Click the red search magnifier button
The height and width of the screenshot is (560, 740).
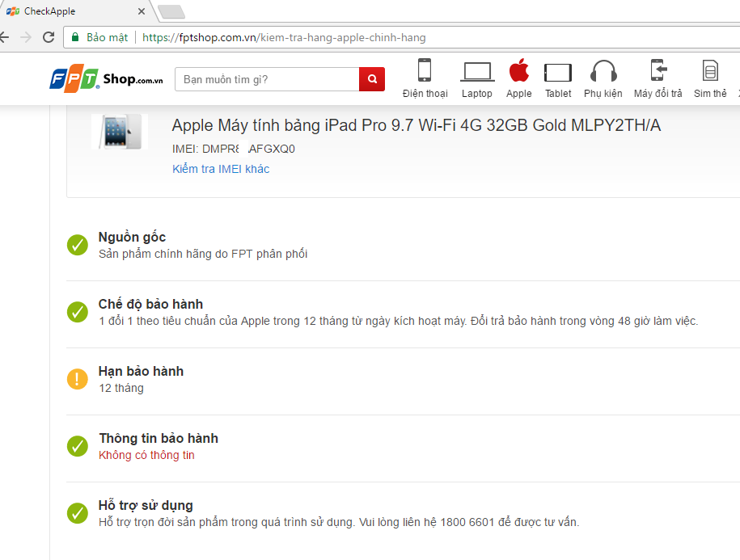pyautogui.click(x=372, y=79)
